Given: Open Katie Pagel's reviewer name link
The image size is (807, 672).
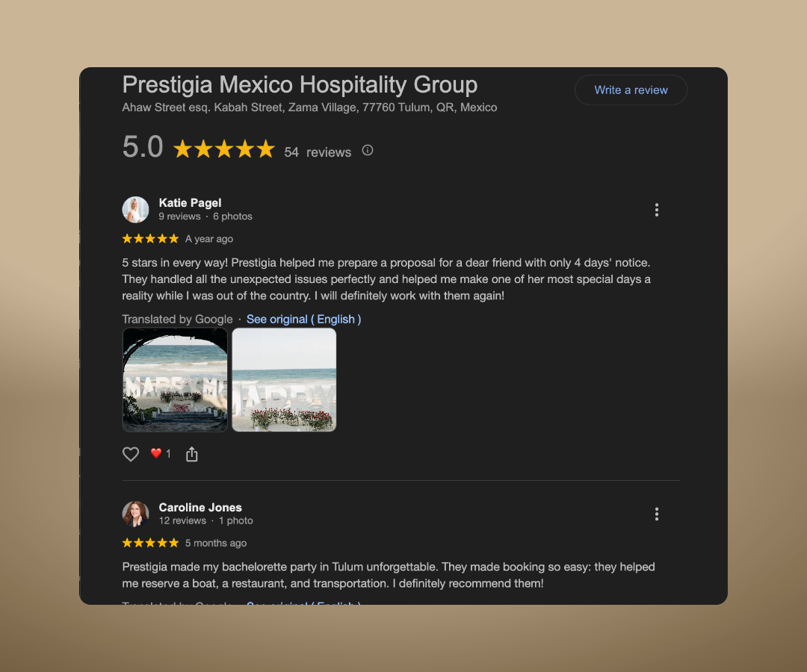Looking at the screenshot, I should pyautogui.click(x=190, y=202).
